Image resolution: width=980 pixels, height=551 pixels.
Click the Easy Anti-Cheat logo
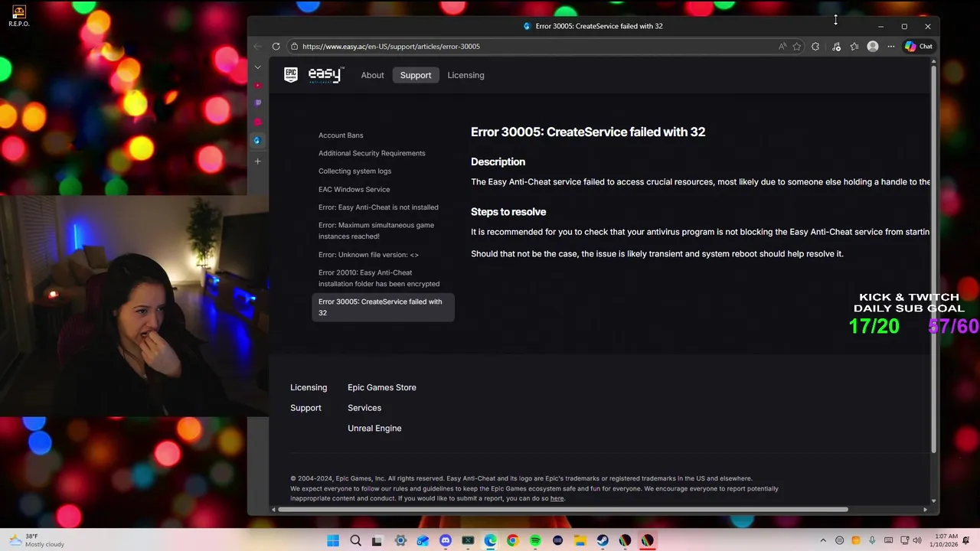point(325,74)
